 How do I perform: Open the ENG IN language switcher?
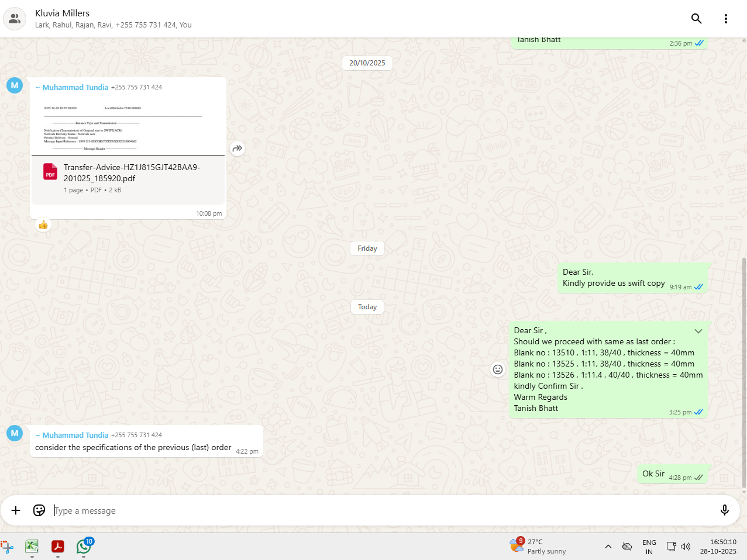649,547
